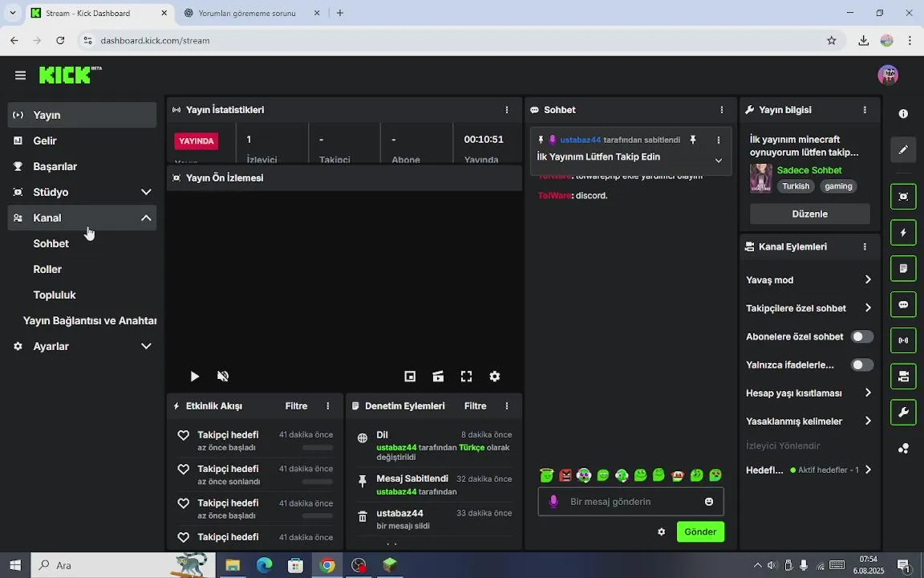Image resolution: width=924 pixels, height=578 pixels.
Task: Click the Sadece Sohbet category link
Action: coord(809,170)
